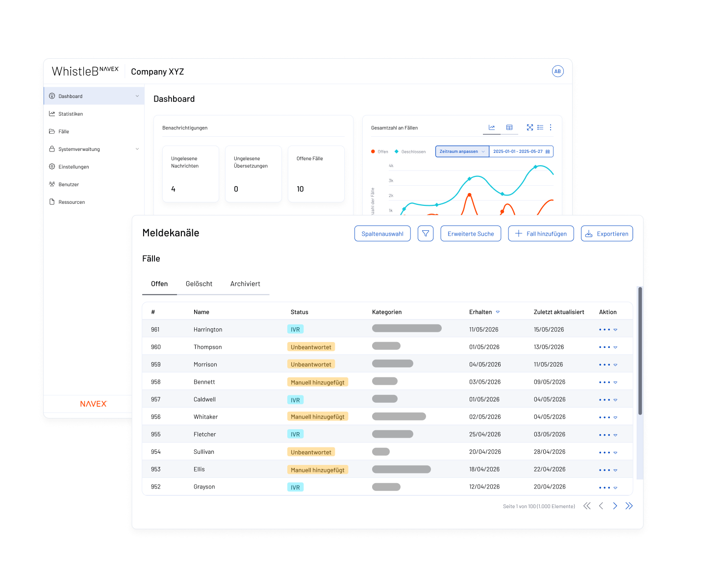Open actions dots for case 961 Harrington

click(605, 330)
